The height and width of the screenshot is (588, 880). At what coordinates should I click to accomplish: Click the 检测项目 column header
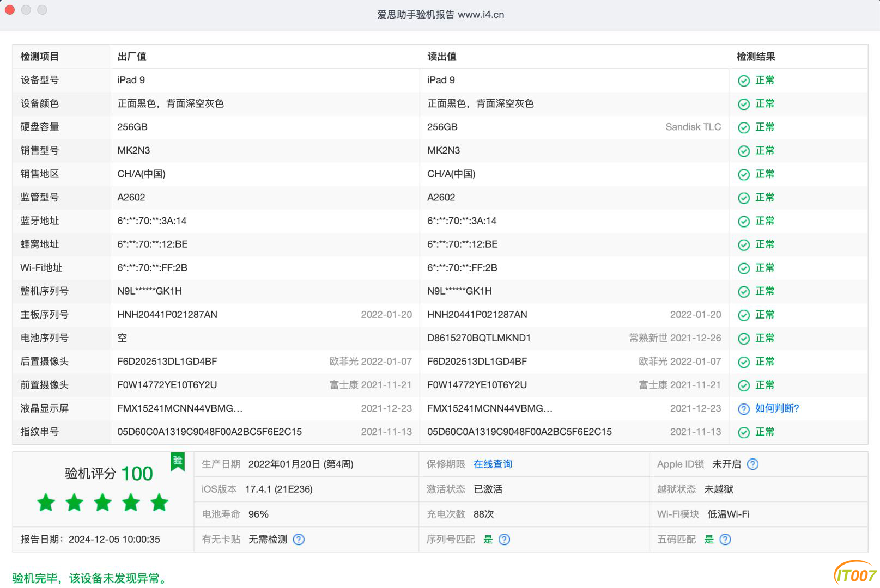point(40,57)
